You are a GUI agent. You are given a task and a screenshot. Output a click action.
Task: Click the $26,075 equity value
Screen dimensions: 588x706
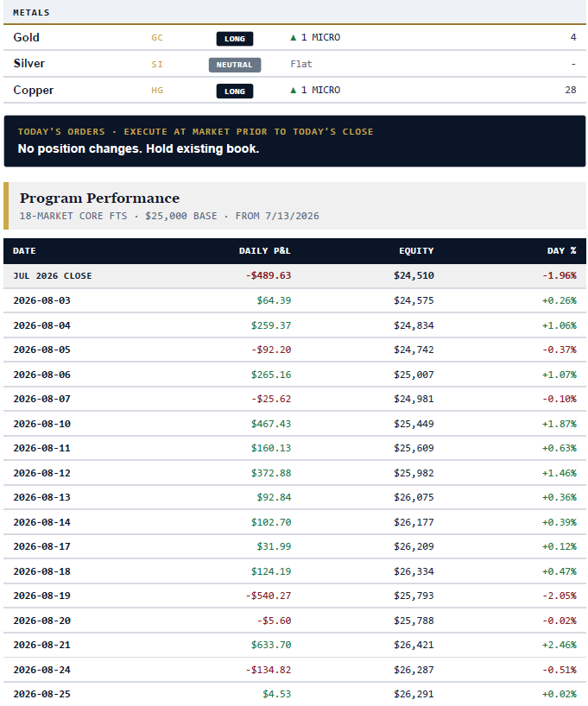click(414, 497)
